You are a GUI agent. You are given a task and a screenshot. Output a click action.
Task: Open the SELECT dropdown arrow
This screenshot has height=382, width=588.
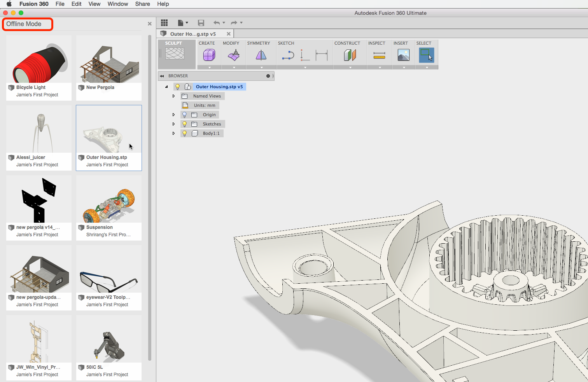427,67
